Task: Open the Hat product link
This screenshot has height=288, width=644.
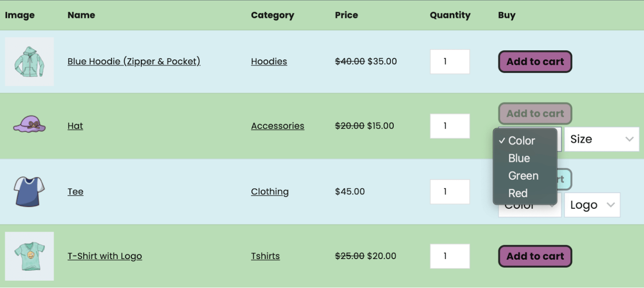Action: (75, 126)
